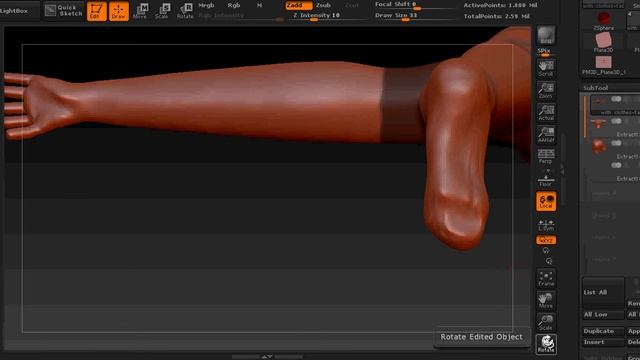Viewport: 640px width, 360px height.
Task: Toggle visibility switch of fourth subtool
Action: click(616, 165)
